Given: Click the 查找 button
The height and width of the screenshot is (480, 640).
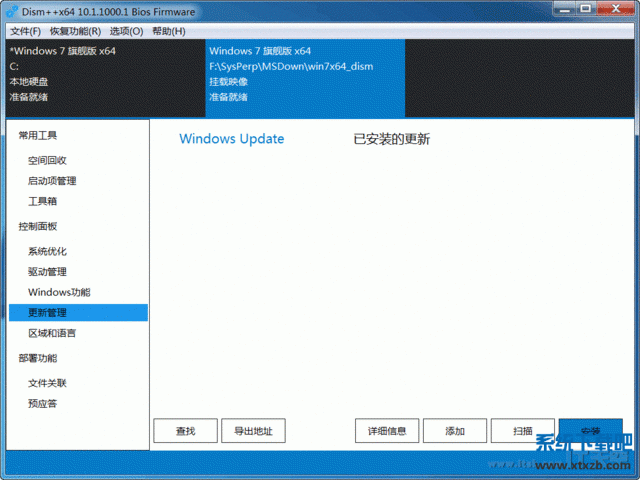Looking at the screenshot, I should click(x=185, y=431).
